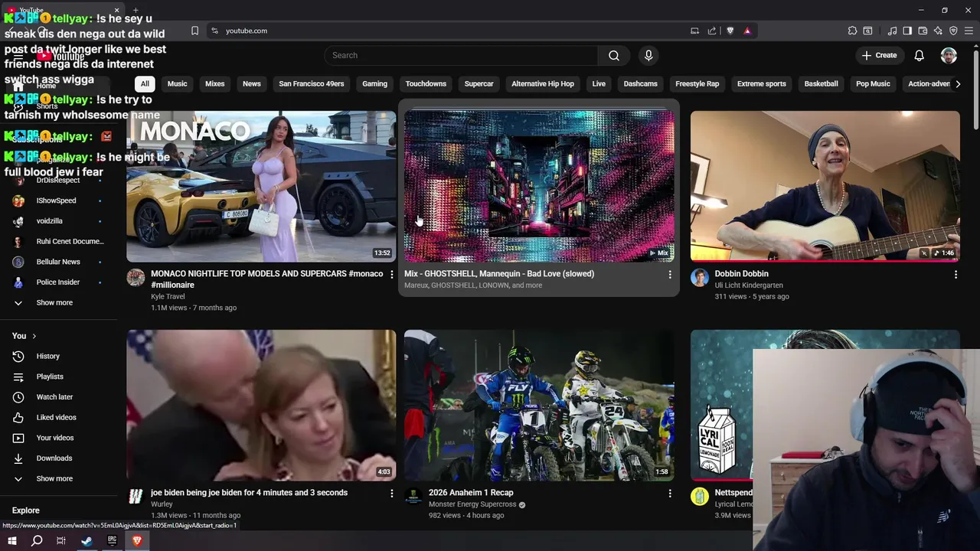Click the YouTube search input field
The image size is (980, 551).
(461, 55)
